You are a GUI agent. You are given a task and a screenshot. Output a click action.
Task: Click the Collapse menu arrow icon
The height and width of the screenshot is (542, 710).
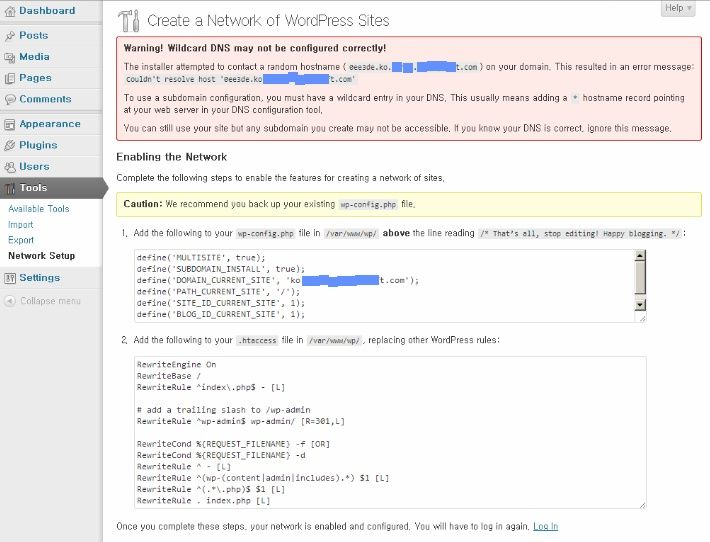[x=10, y=301]
